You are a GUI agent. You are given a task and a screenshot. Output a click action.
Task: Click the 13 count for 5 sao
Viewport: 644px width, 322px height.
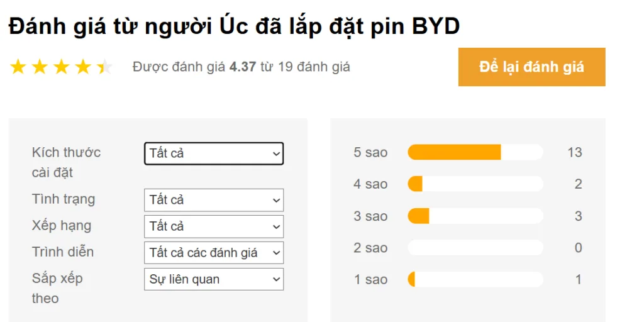574,152
